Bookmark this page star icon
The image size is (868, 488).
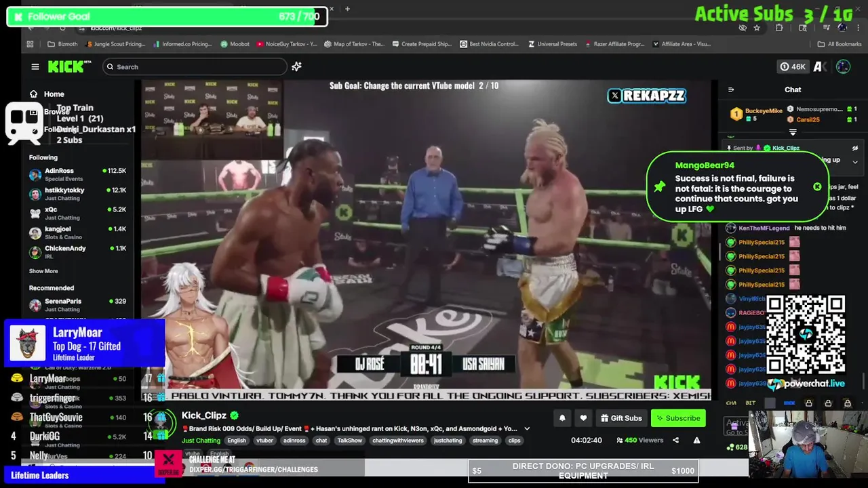(x=757, y=28)
